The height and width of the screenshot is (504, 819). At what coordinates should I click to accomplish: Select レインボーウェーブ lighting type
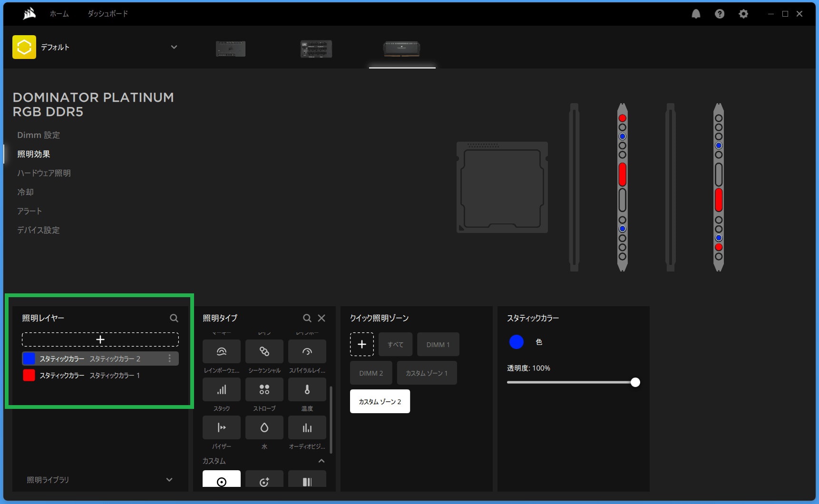click(222, 351)
